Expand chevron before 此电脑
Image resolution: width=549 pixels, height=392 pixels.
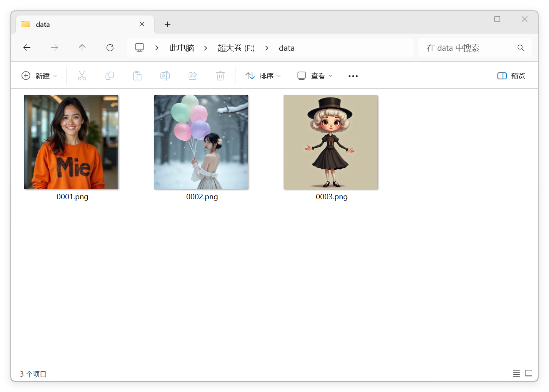coord(157,48)
